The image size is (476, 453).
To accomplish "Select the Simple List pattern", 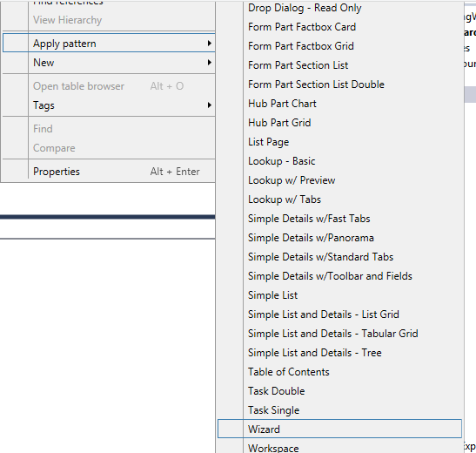I will coord(339,295).
